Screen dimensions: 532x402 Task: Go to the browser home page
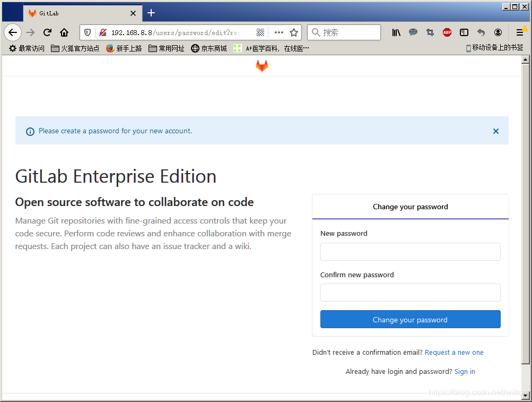pyautogui.click(x=64, y=32)
